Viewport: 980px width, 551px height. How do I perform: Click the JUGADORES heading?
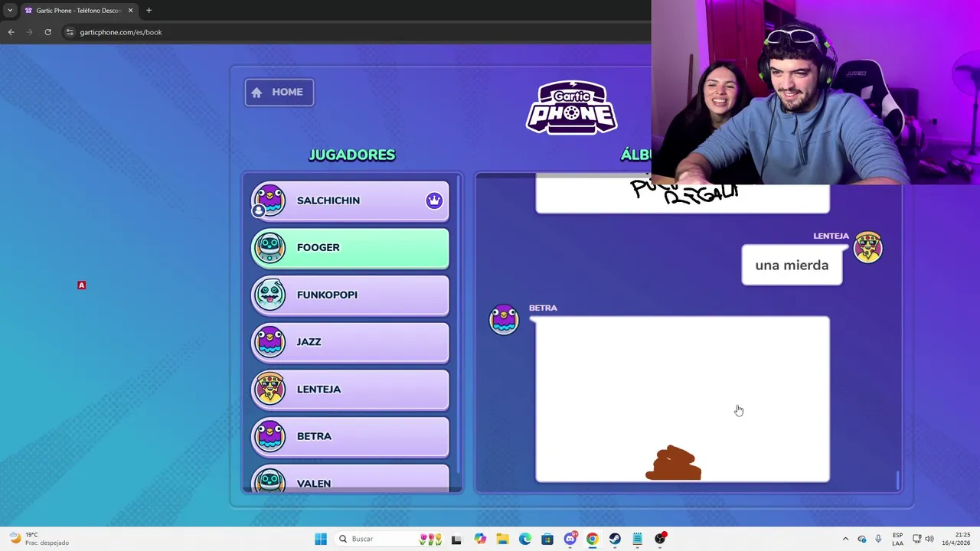[x=351, y=155]
